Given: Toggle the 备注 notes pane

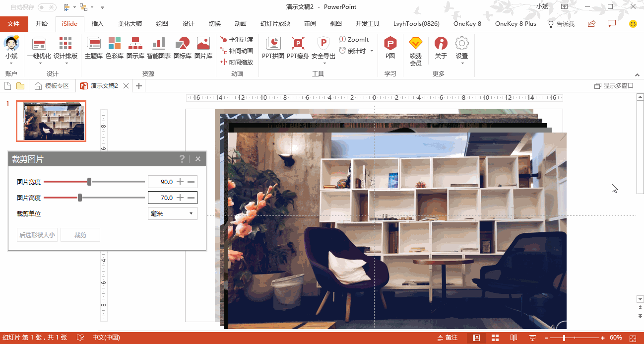Looking at the screenshot, I should 447,338.
